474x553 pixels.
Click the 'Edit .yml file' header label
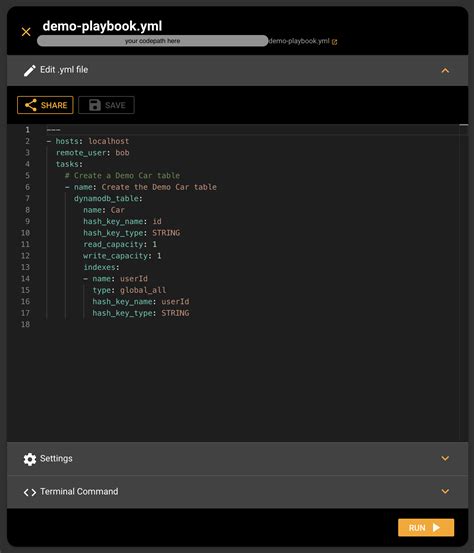point(64,70)
